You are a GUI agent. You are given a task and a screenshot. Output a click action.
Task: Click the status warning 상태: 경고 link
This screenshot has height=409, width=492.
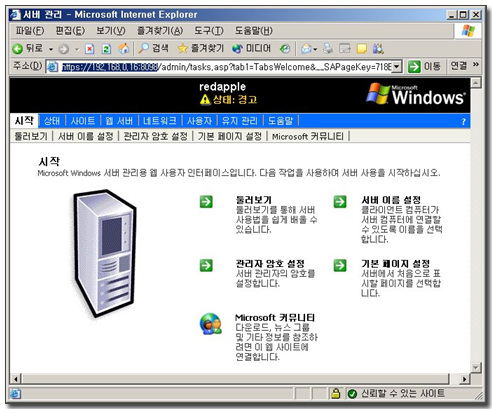[228, 99]
